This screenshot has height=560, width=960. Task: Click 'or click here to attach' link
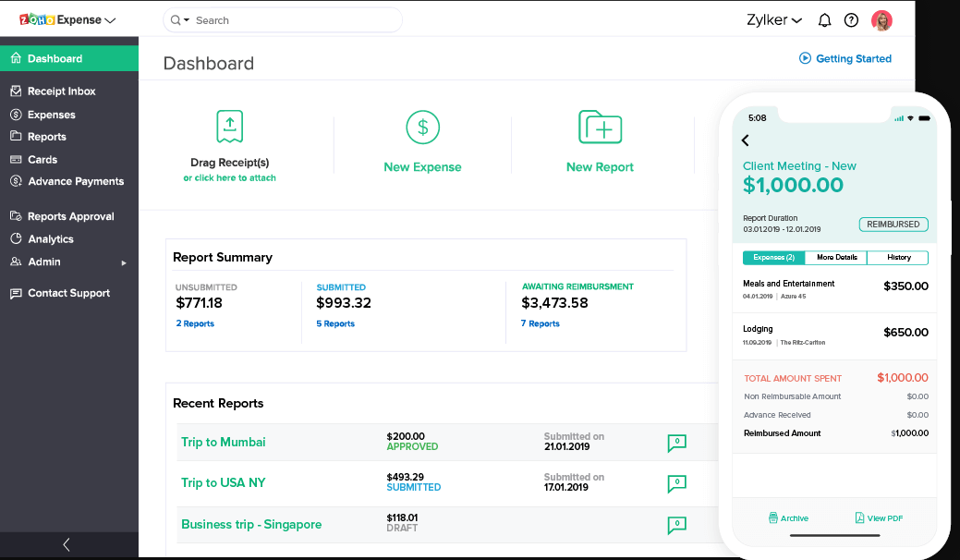(229, 177)
